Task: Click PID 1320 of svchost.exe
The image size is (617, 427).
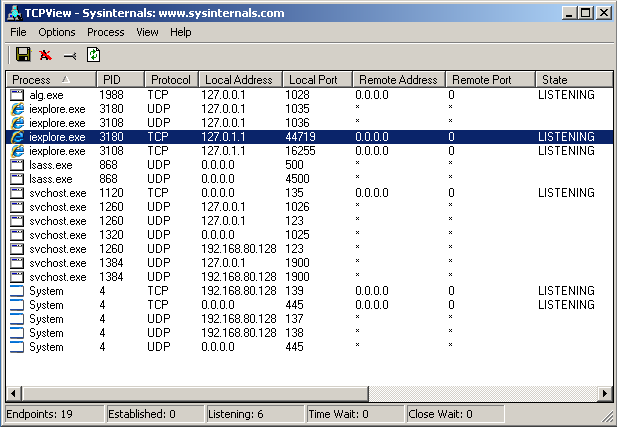Action: [111, 235]
